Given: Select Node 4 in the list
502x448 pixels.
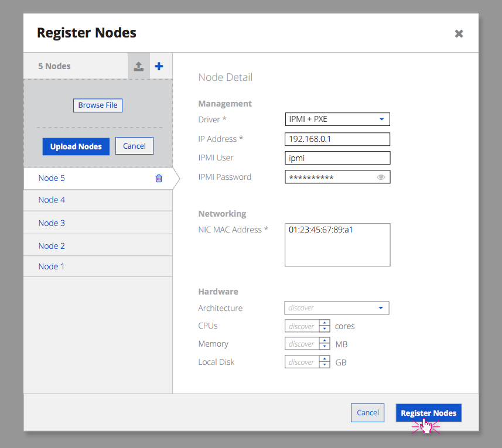Looking at the screenshot, I should tap(52, 200).
